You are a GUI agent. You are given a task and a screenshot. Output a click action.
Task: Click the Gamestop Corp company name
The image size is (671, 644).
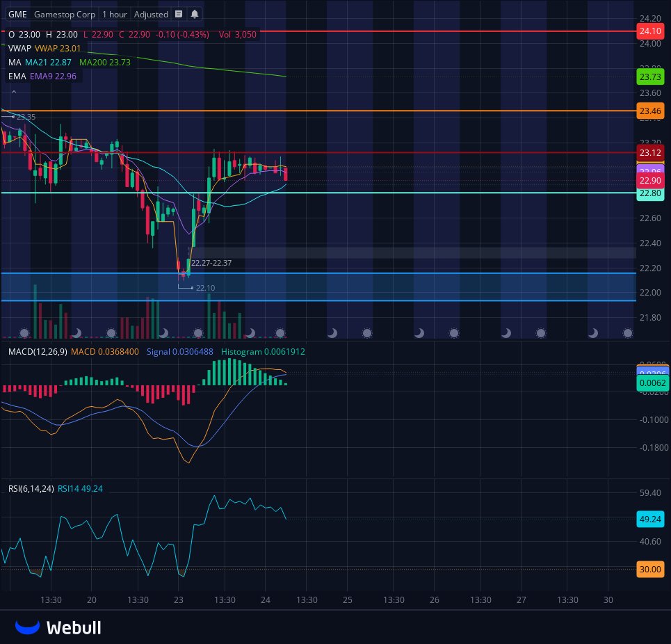(x=65, y=14)
